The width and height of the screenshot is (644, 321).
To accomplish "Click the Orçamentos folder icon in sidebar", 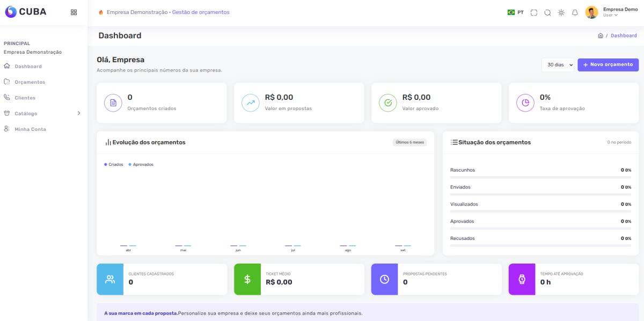I will tap(7, 82).
